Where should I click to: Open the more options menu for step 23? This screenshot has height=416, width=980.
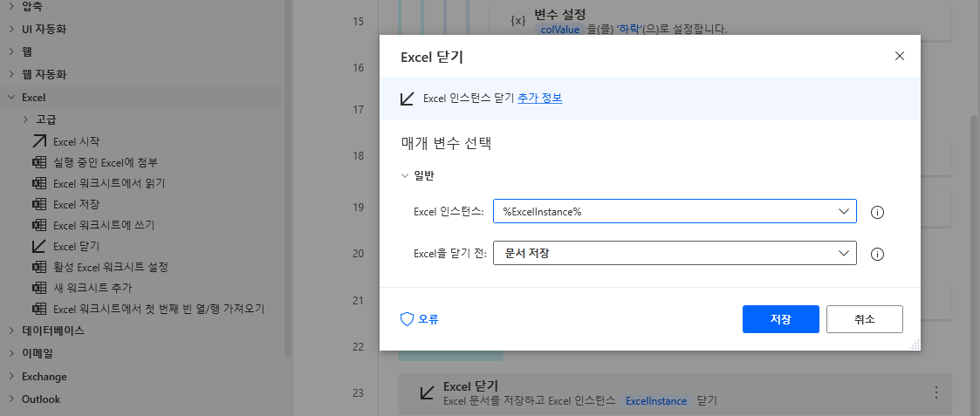coord(936,392)
